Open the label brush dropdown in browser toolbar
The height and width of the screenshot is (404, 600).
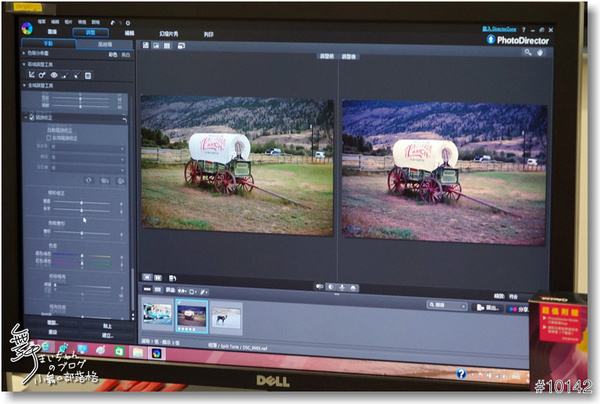[x=204, y=292]
